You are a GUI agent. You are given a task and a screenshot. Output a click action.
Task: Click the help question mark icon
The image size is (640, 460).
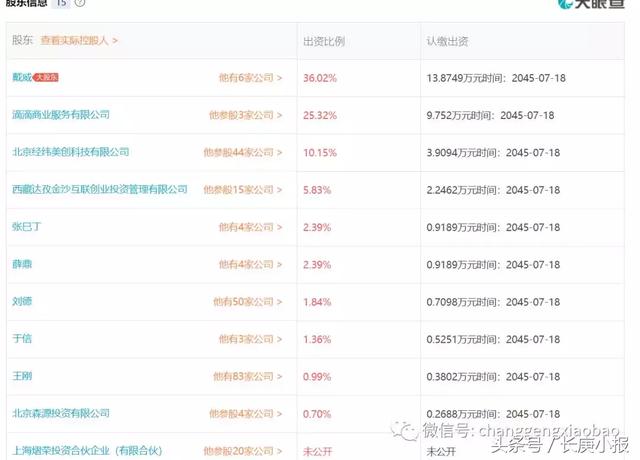click(x=80, y=2)
